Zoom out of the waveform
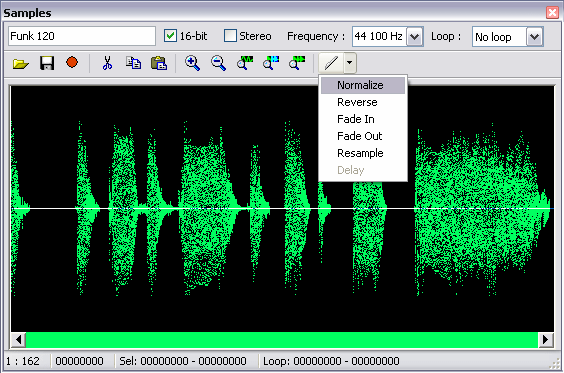The width and height of the screenshot is (564, 373). 218,63
